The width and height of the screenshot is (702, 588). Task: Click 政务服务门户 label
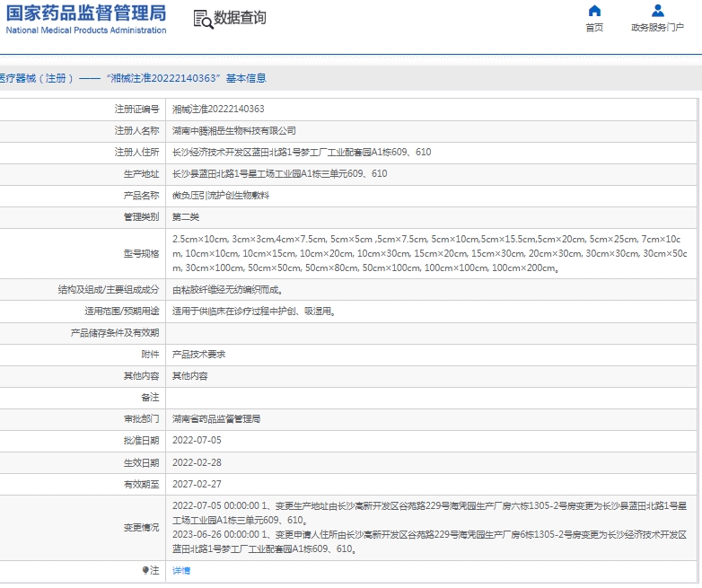tap(658, 27)
